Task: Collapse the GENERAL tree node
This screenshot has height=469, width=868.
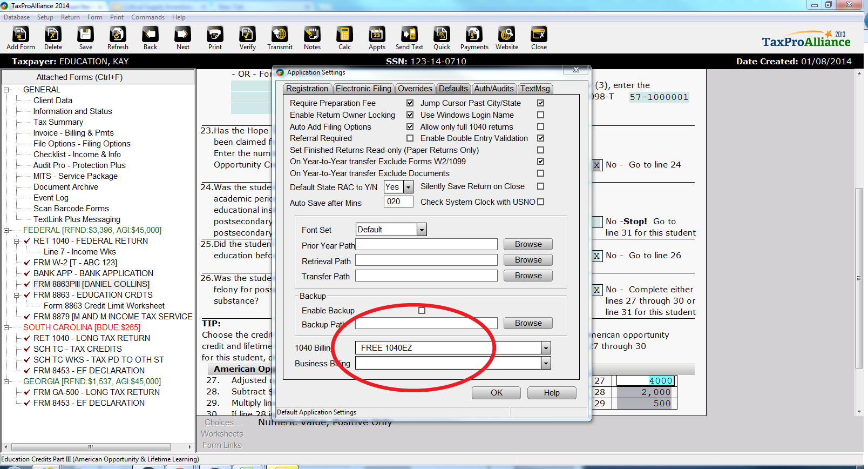Action: [x=6, y=90]
